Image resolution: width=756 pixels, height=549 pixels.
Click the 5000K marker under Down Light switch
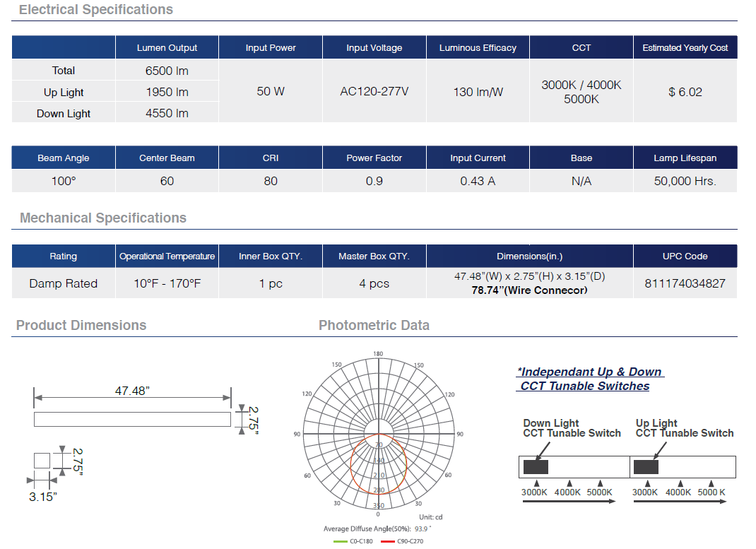(599, 492)
